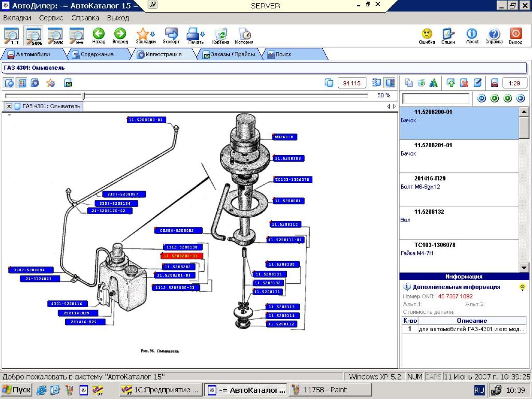This screenshot has height=399, width=532.
Task: Click the illustration zoom slider handle
Action: coord(83,96)
